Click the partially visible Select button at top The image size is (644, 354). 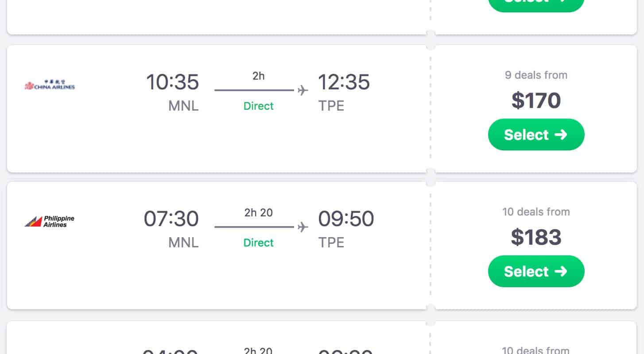tap(536, 4)
